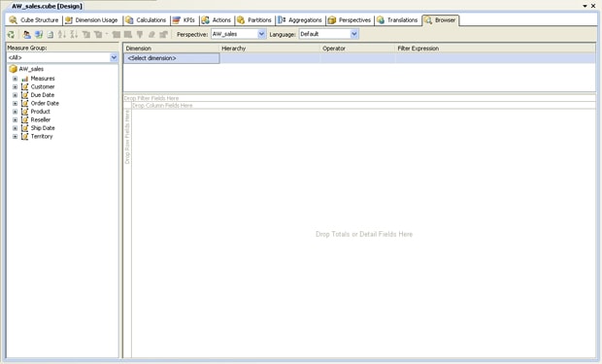
Task: Select Measures in the tree
Action: pyautogui.click(x=43, y=79)
